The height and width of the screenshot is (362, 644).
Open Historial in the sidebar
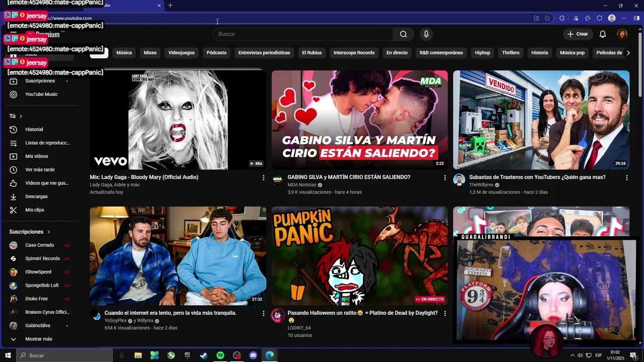[x=34, y=129]
